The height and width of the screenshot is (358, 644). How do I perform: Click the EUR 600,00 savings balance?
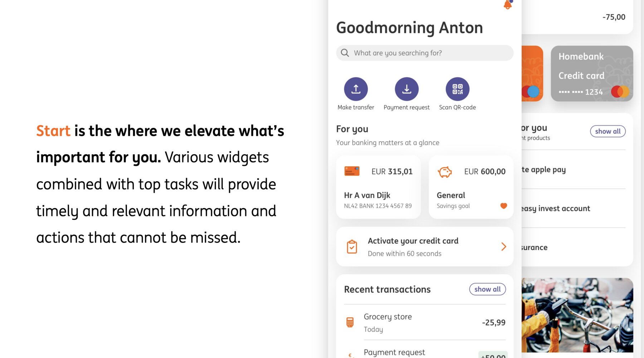[x=485, y=172]
